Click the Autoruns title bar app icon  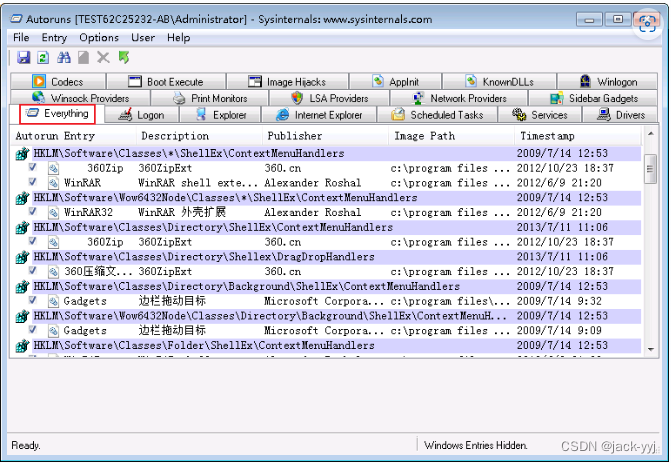click(x=16, y=19)
